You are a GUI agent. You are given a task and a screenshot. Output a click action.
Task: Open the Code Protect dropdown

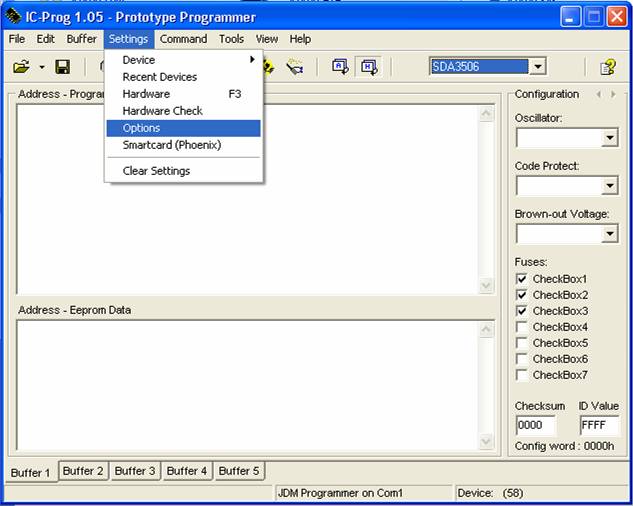click(x=610, y=186)
